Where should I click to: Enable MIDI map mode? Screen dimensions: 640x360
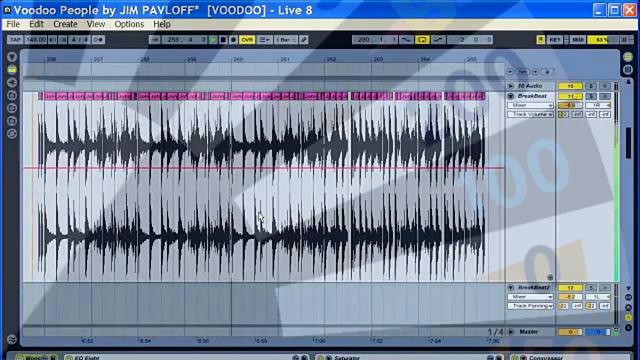pyautogui.click(x=578, y=40)
